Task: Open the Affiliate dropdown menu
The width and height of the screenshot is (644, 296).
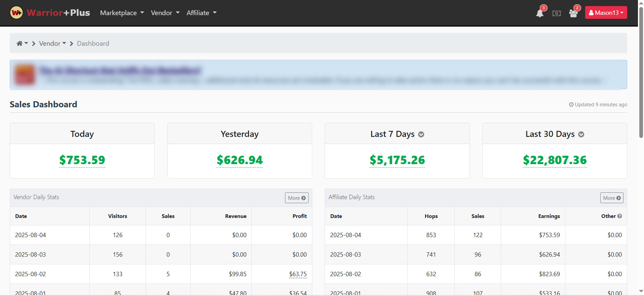Action: (201, 13)
